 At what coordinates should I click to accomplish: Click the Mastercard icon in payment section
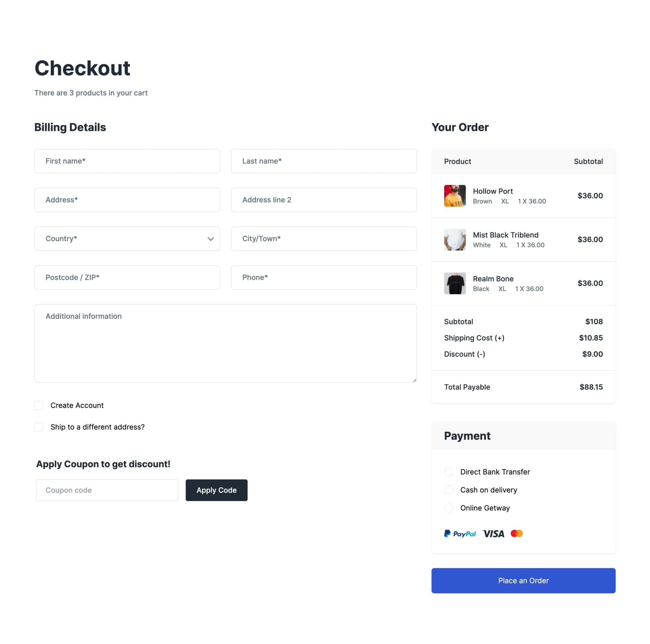pyautogui.click(x=516, y=534)
